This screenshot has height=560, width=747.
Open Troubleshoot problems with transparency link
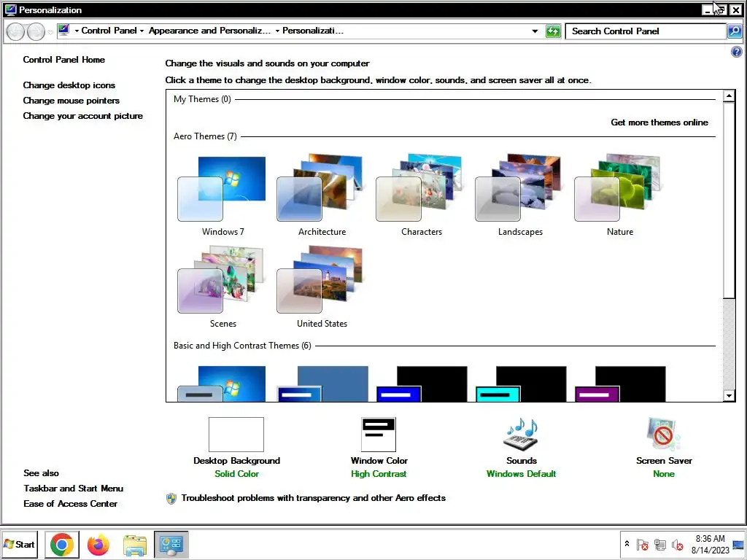(314, 497)
